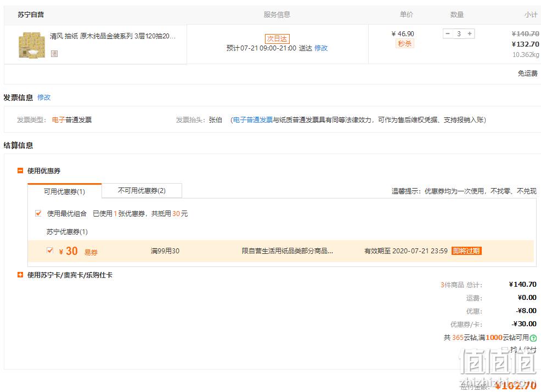Click the 苏宁自营 seller heading

click(31, 14)
